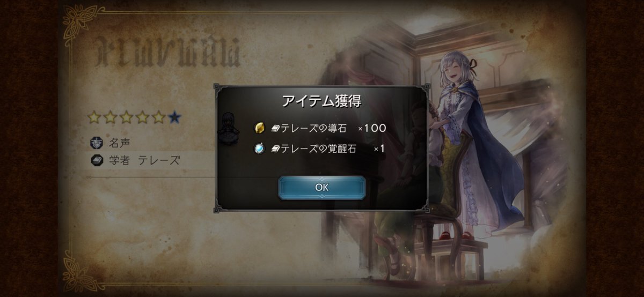Confirm the item dialog with OK

pyautogui.click(x=321, y=187)
